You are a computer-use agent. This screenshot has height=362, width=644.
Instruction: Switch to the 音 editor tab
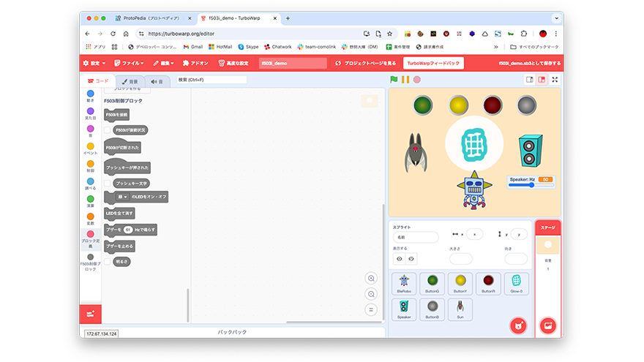pos(157,81)
